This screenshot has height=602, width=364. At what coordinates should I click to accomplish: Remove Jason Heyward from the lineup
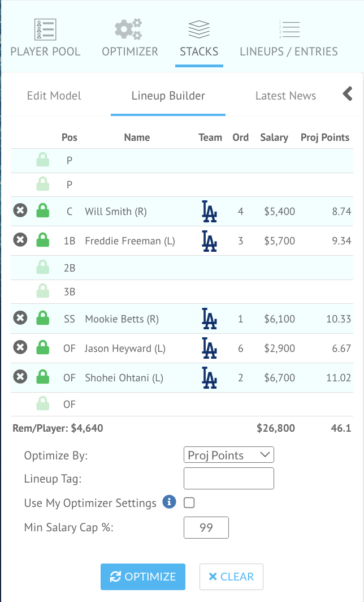tap(20, 347)
